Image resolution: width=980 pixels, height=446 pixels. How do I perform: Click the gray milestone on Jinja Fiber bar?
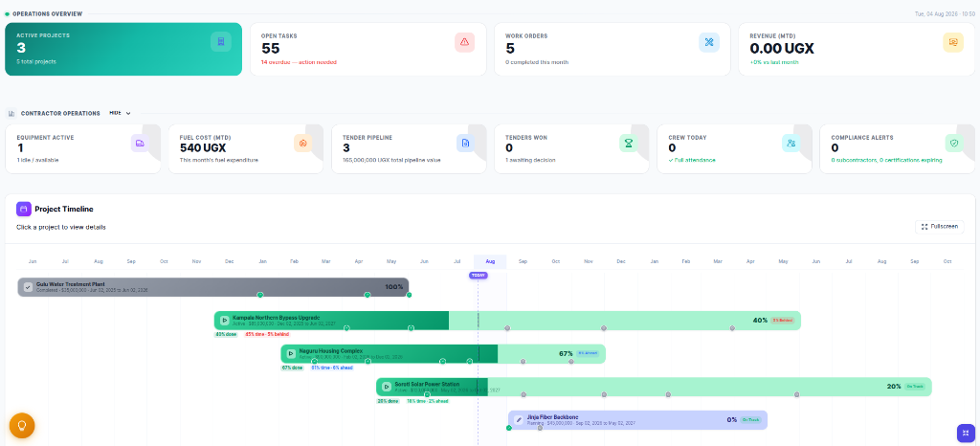coord(540,428)
